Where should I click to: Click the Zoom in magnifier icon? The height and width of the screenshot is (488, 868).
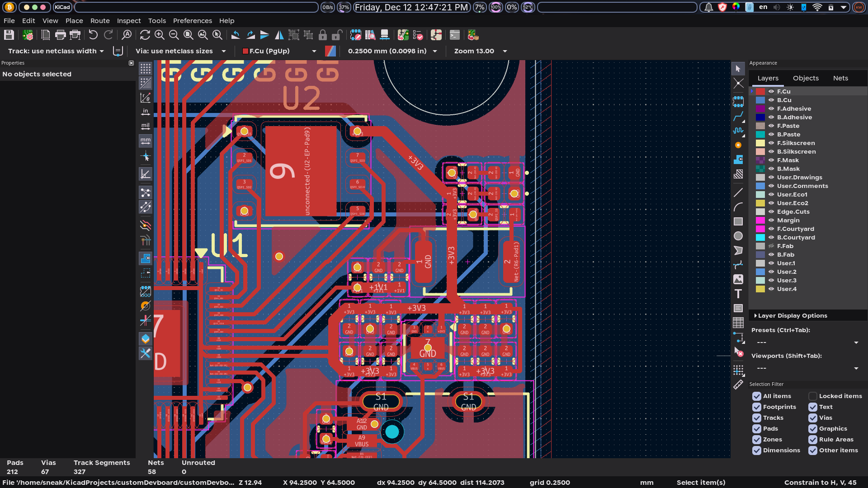[159, 35]
